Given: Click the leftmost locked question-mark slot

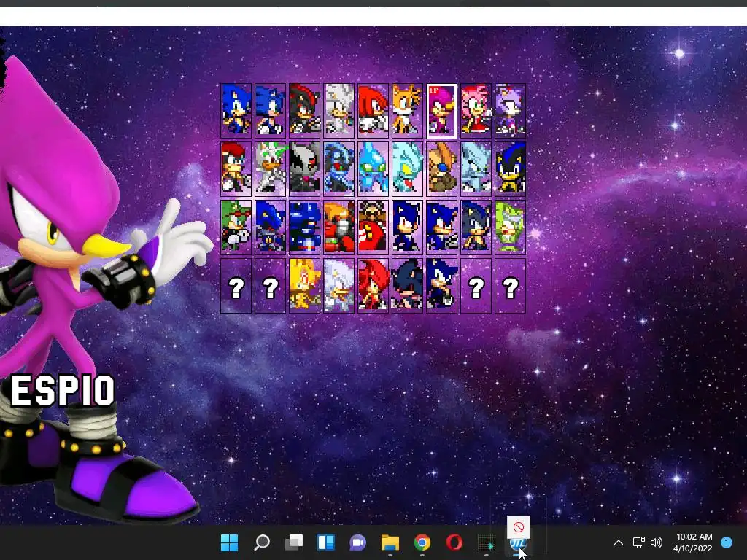Looking at the screenshot, I should coord(236,286).
